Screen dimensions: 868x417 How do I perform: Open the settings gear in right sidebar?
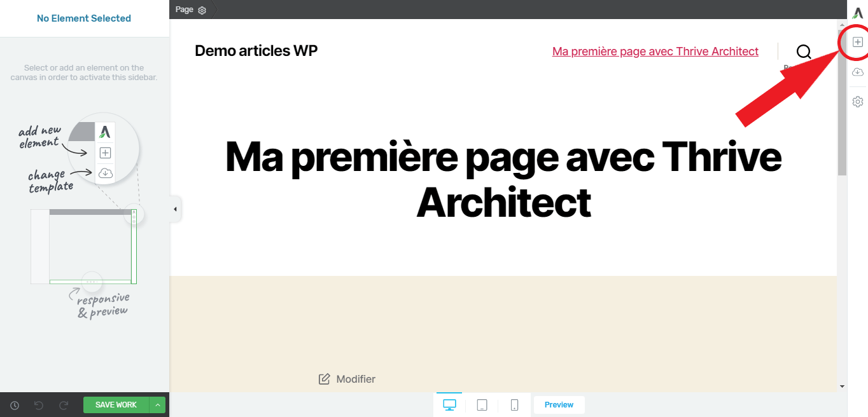[x=857, y=102]
